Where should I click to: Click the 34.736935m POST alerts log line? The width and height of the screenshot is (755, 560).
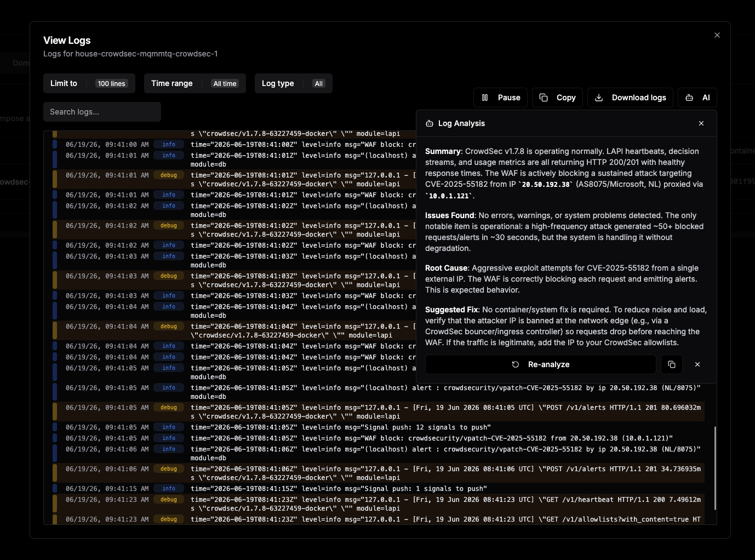[x=379, y=473]
